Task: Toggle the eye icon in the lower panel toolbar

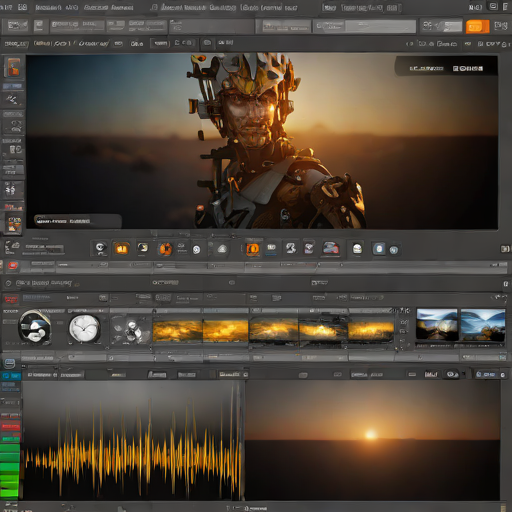Action: point(451,374)
